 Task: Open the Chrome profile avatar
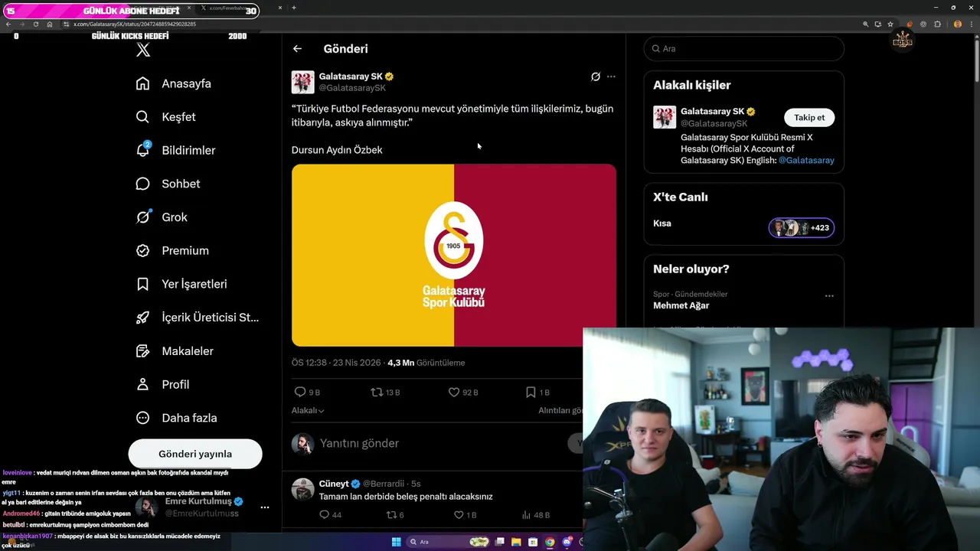tap(958, 24)
